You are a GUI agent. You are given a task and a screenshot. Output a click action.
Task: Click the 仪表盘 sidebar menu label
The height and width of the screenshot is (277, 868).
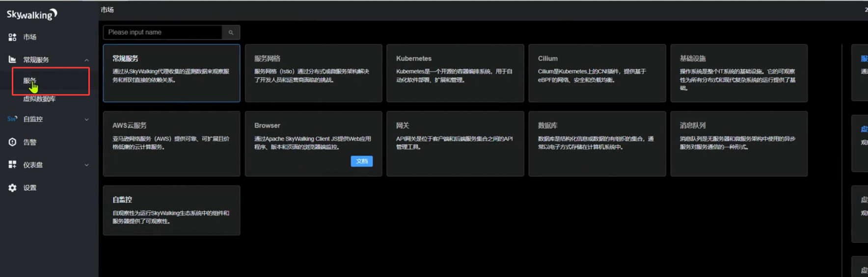tap(33, 165)
